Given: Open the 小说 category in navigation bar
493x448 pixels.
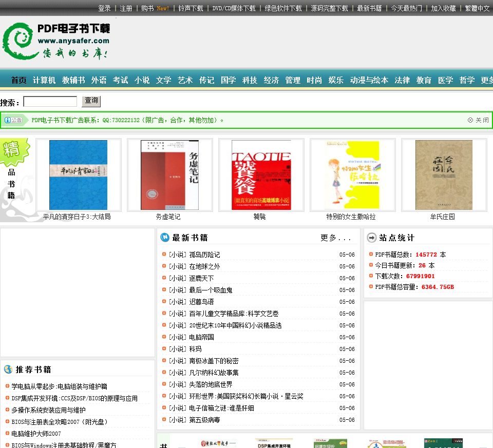Looking at the screenshot, I should (x=142, y=80).
